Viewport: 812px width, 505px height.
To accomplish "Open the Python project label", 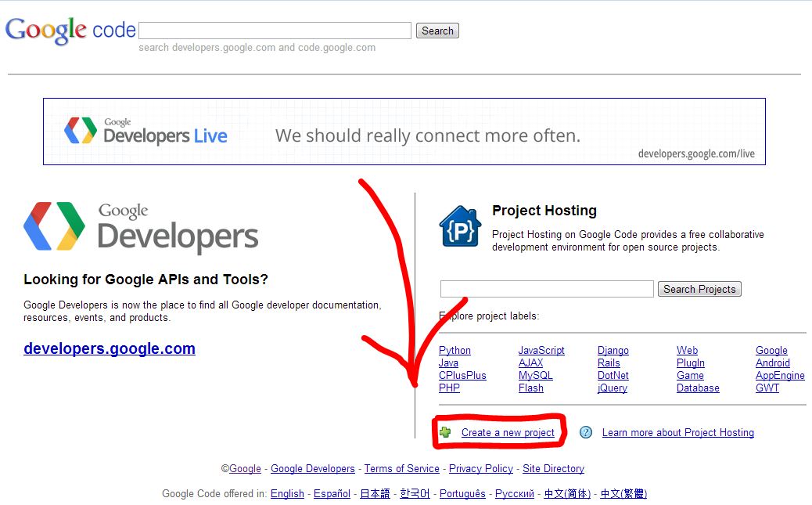I will [x=455, y=351].
